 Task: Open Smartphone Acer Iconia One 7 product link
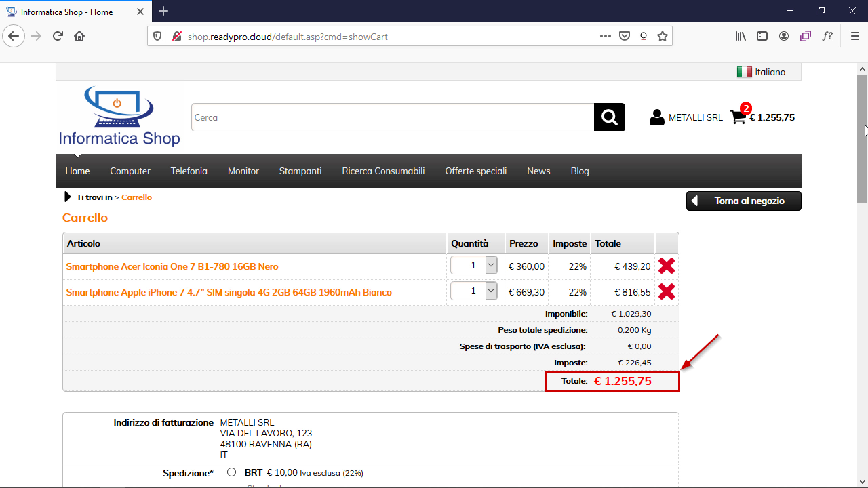[x=172, y=266]
